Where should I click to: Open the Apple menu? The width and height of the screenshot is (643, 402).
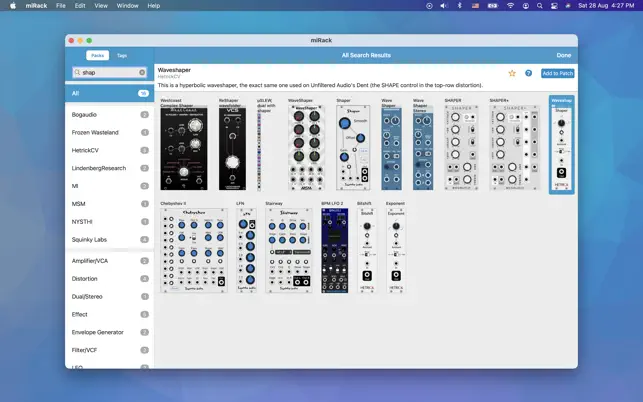click(13, 6)
